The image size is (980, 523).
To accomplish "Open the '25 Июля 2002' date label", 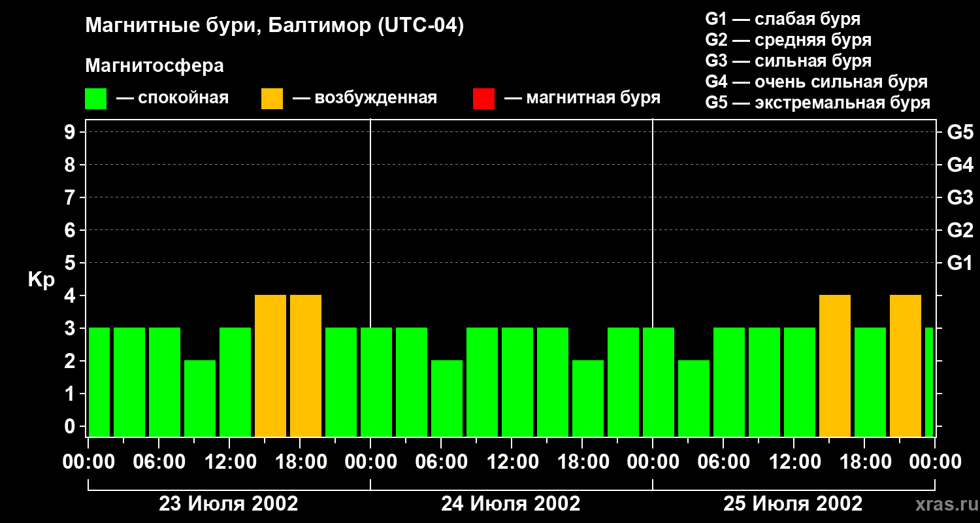I will [793, 504].
